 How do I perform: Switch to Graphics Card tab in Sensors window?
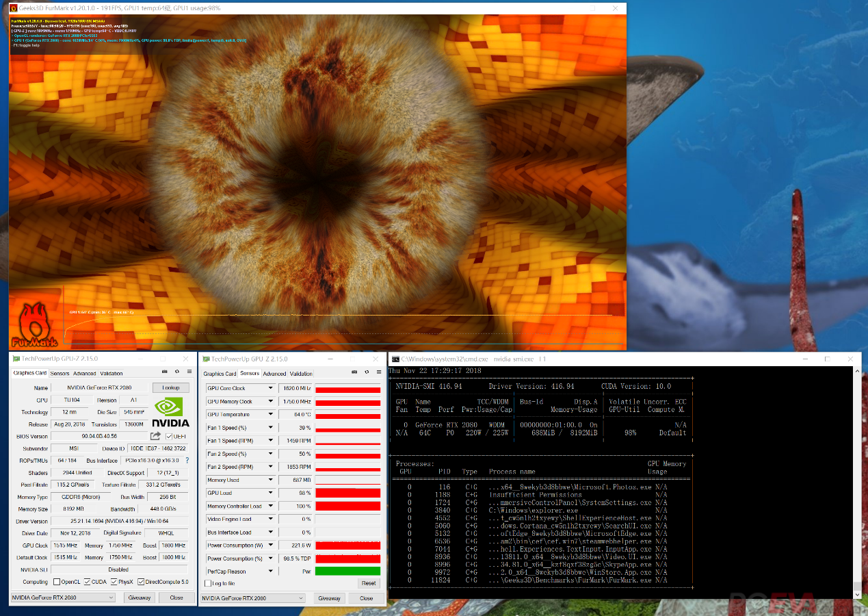coord(220,374)
